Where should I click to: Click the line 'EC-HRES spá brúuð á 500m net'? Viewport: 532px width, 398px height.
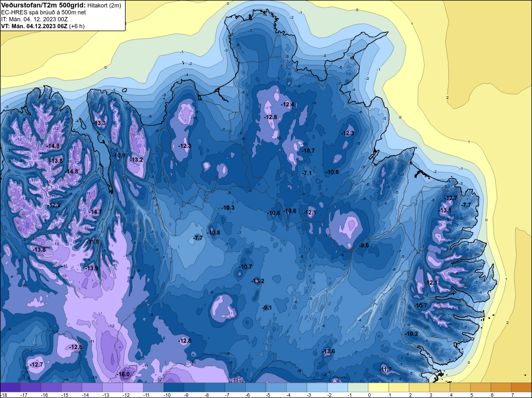point(44,12)
